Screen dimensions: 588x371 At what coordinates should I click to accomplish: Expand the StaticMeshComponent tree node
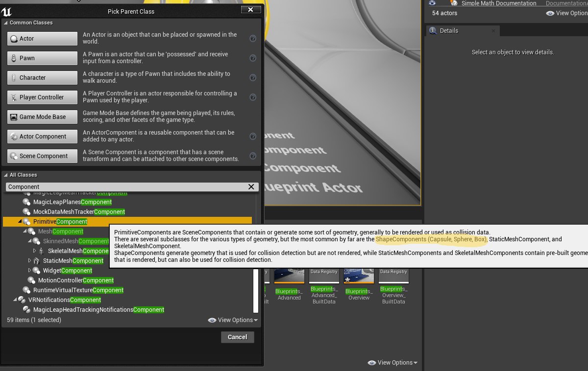point(30,261)
